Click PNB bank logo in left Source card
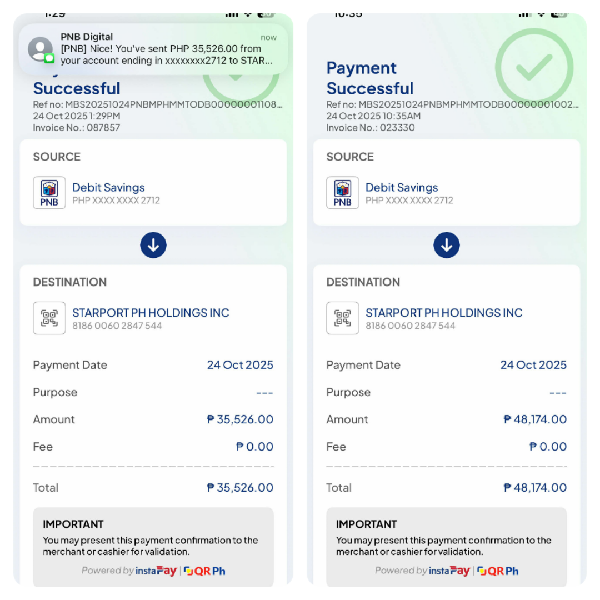This screenshot has width=600, height=600. click(x=49, y=193)
